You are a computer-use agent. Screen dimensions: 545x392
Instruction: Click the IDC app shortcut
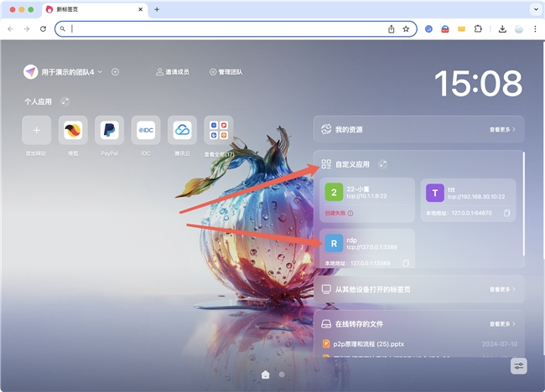pyautogui.click(x=146, y=131)
